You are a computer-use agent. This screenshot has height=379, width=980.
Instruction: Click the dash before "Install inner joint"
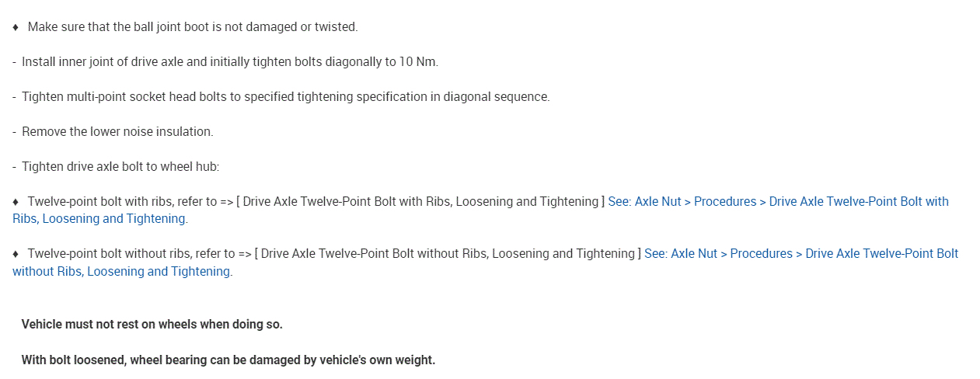(x=15, y=62)
